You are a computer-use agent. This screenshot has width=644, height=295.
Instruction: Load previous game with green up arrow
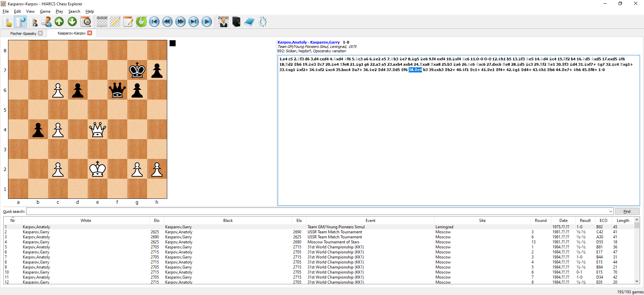[59, 22]
